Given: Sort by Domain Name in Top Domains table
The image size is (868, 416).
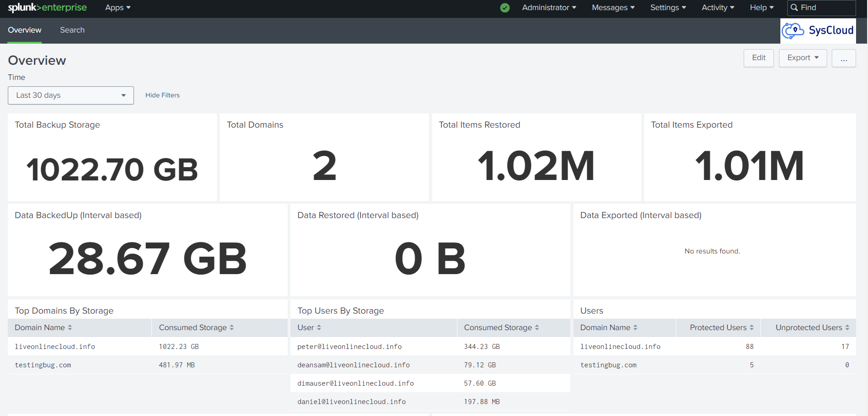Looking at the screenshot, I should coord(44,327).
